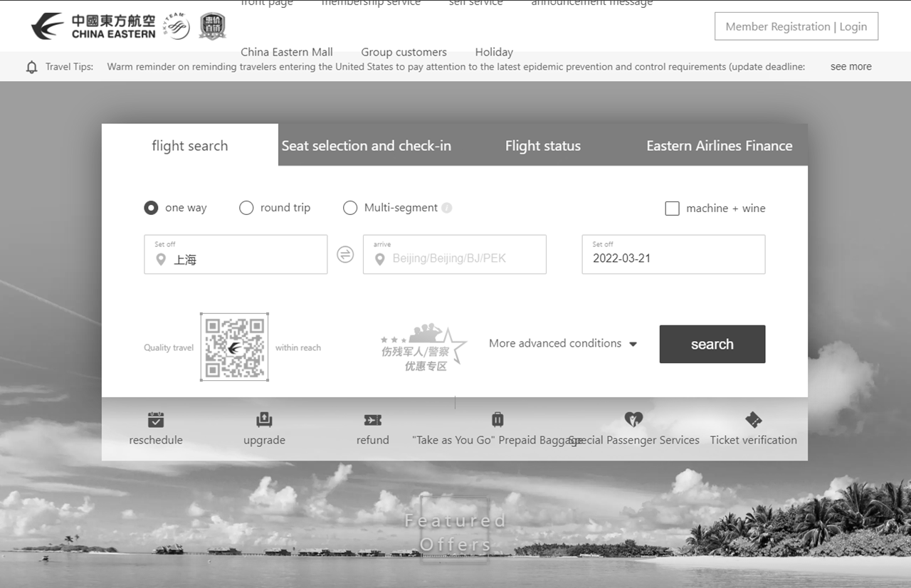
Task: Enable the machine + wine checkbox
Action: click(672, 208)
